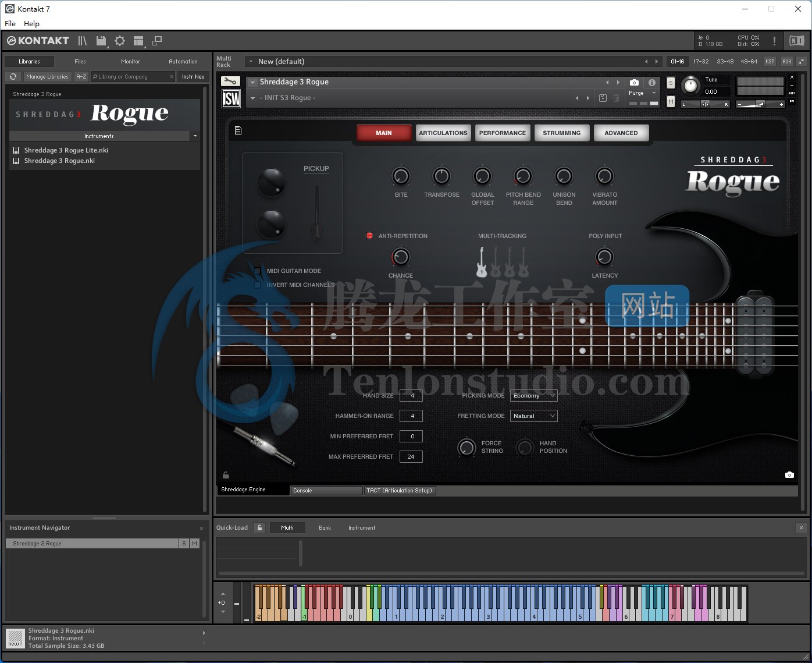Toggle the ANTI-REPETITION red switch
This screenshot has width=812, height=663.
369,236
